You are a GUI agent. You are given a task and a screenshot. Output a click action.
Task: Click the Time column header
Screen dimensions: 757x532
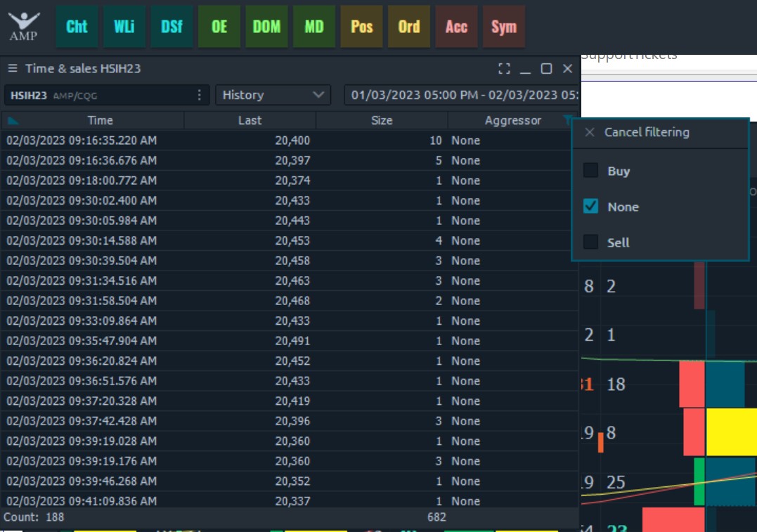point(100,121)
